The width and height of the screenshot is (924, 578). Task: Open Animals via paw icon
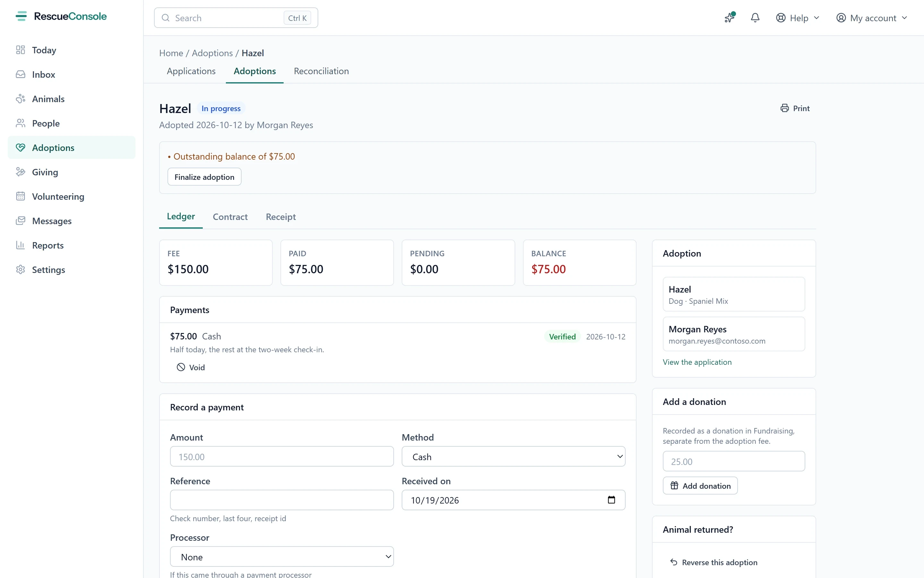click(x=21, y=99)
